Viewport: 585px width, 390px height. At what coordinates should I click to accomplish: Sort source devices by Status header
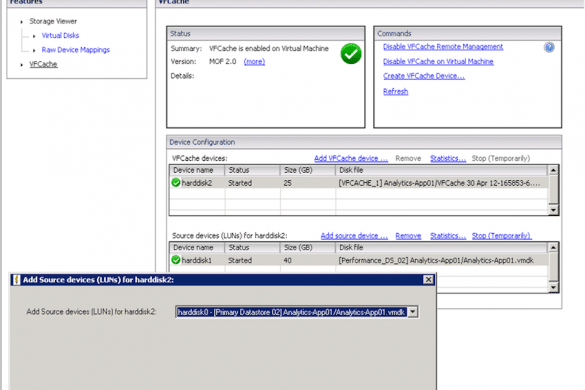252,247
